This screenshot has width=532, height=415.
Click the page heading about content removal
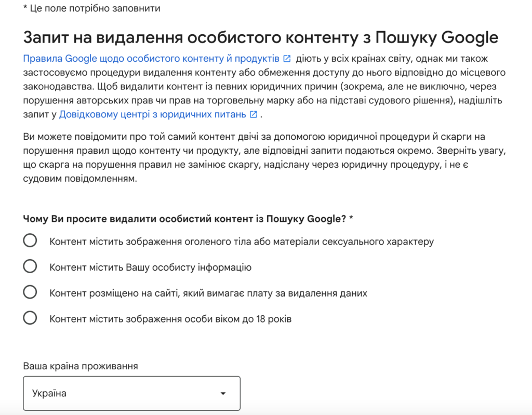coord(261,37)
